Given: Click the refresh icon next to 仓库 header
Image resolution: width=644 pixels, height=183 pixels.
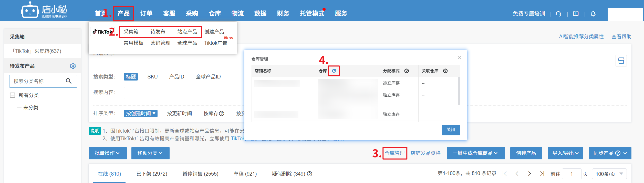Looking at the screenshot, I should pos(334,71).
